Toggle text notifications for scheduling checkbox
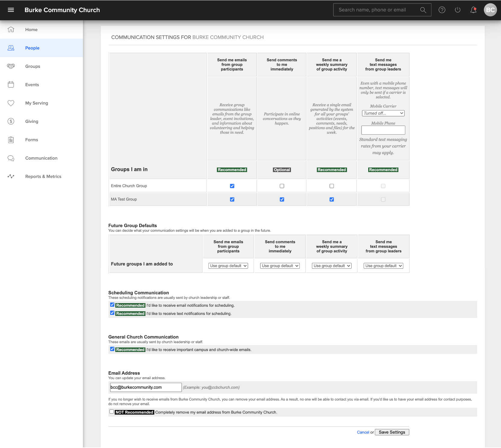Image resolution: width=501 pixels, height=448 pixels. point(112,313)
